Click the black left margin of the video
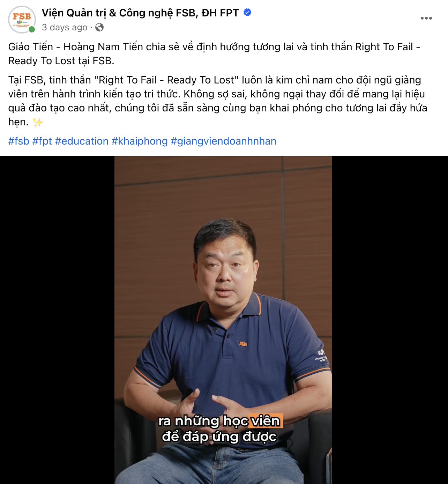This screenshot has height=484, width=448. (57, 320)
